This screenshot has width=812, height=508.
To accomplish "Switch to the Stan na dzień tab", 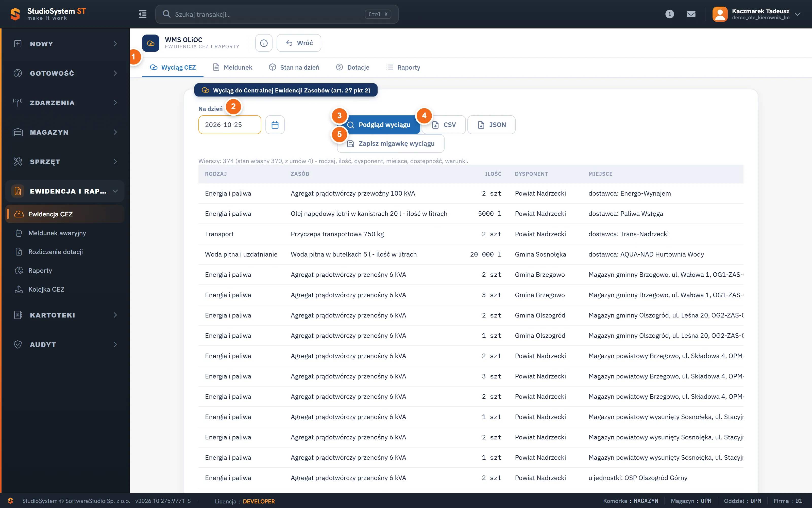I will [294, 67].
